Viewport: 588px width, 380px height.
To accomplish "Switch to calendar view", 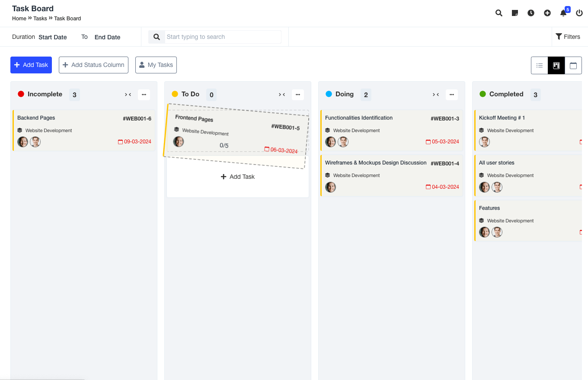I will point(573,65).
